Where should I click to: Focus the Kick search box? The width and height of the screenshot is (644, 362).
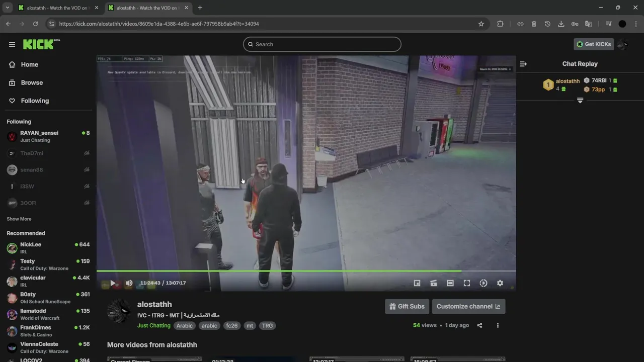(x=322, y=44)
